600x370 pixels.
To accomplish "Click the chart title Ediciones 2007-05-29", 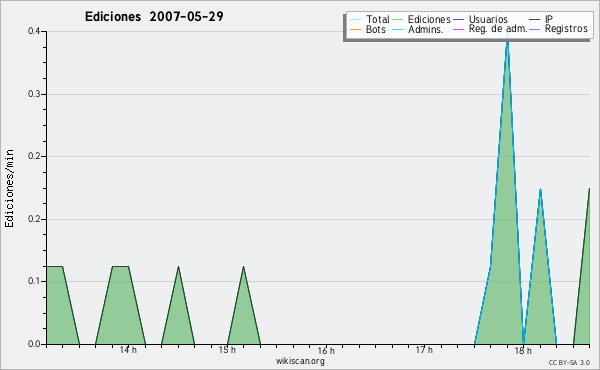I will [154, 17].
